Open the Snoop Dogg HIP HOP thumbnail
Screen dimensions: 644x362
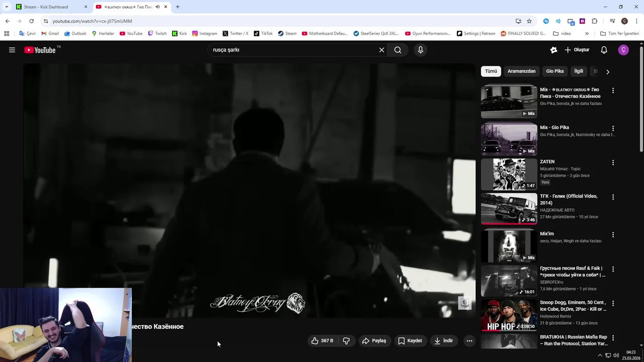pyautogui.click(x=509, y=315)
